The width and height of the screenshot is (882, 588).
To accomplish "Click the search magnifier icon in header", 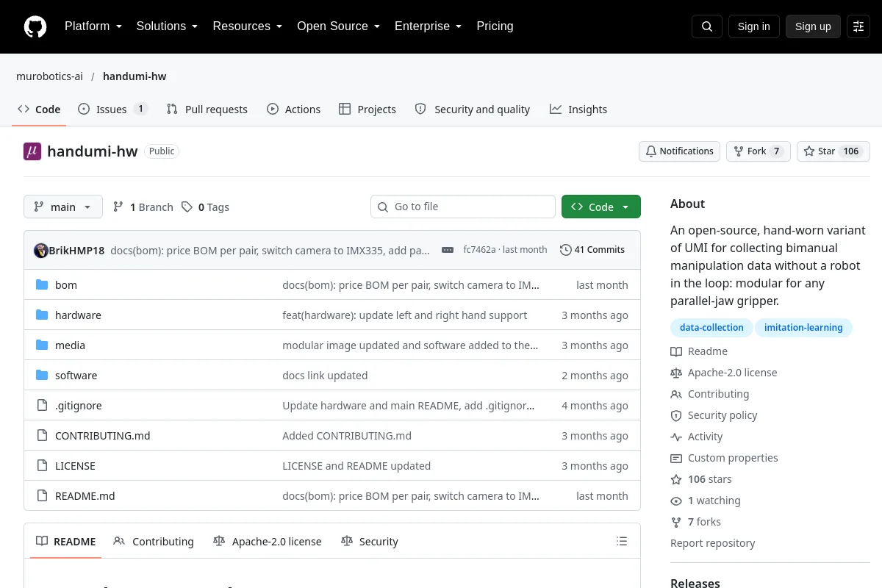I will pyautogui.click(x=707, y=26).
